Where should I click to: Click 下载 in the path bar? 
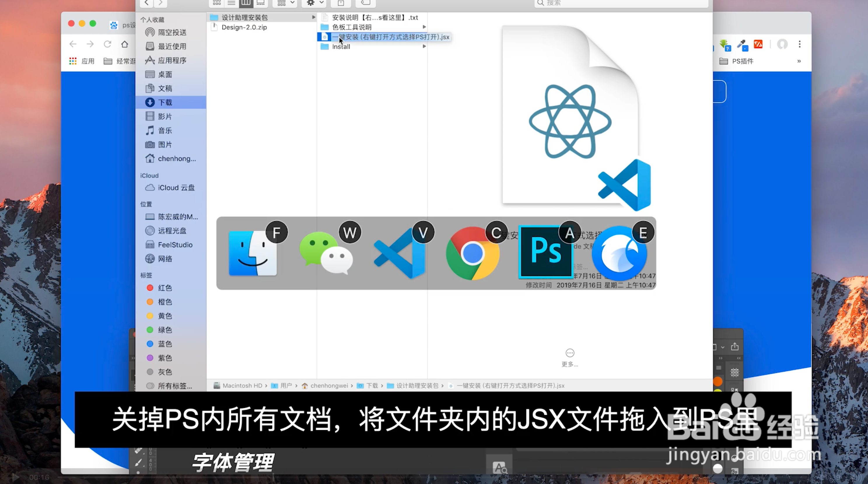click(367, 386)
